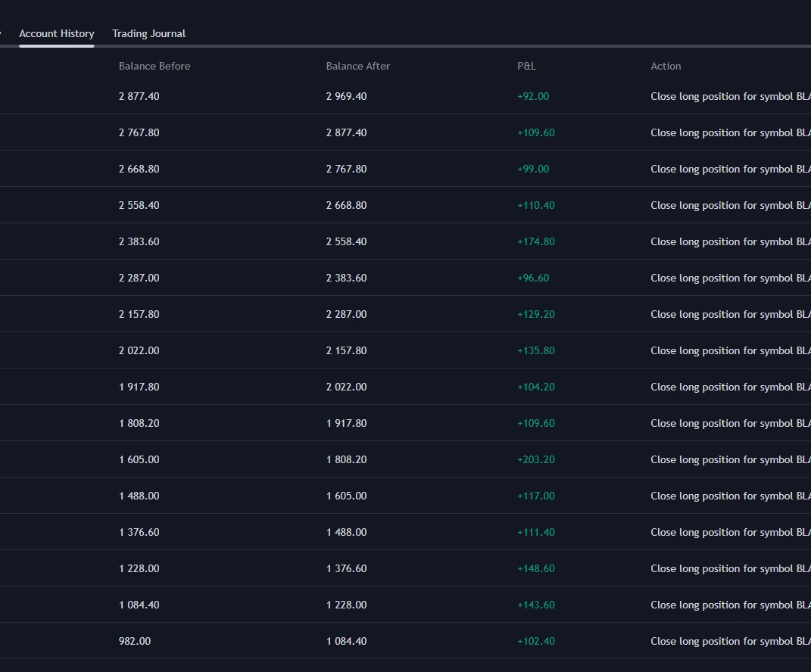This screenshot has width=811, height=672.
Task: Click the 1 376.60 Balance Before cell
Action: tap(139, 532)
